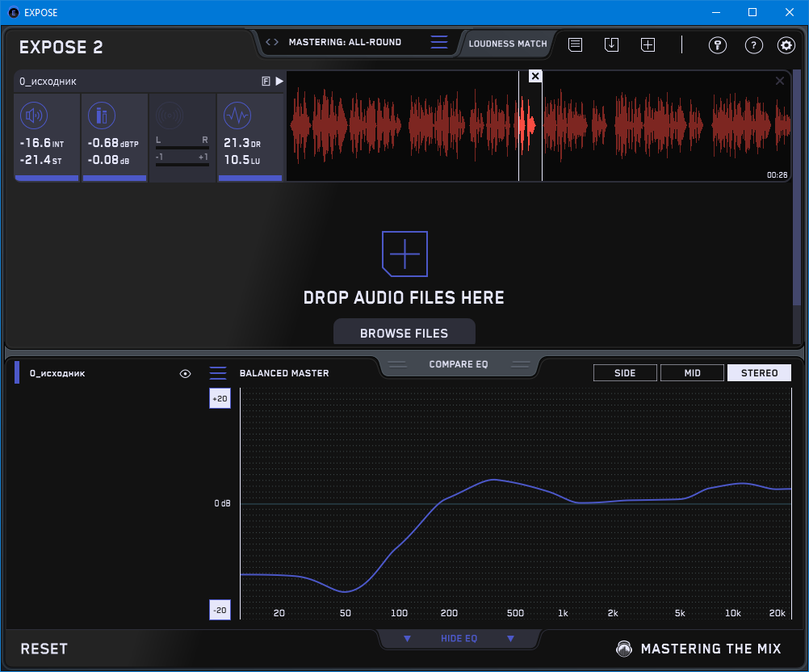Image resolution: width=809 pixels, height=672 pixels.
Task: Click the -0.08 dB peak value
Action: (x=108, y=160)
